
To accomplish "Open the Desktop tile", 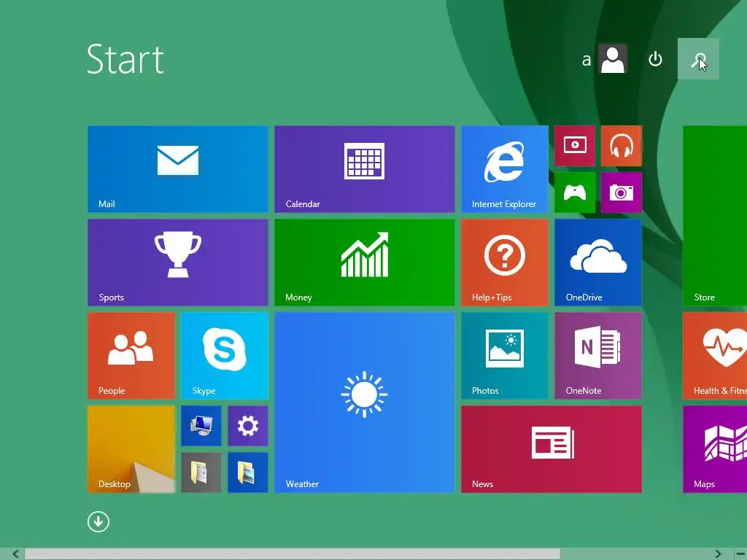I will (x=131, y=449).
